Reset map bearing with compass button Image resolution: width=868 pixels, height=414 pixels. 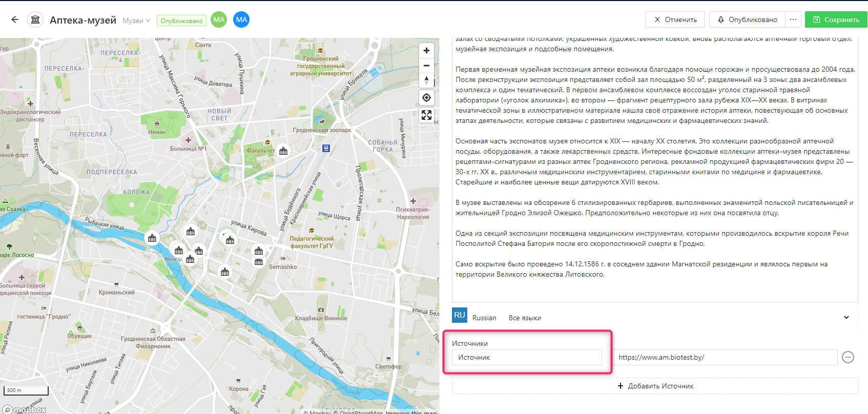pos(426,80)
